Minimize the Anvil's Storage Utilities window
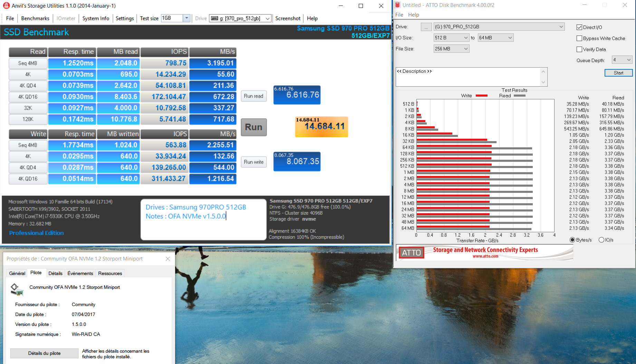636x364 pixels. [x=340, y=6]
